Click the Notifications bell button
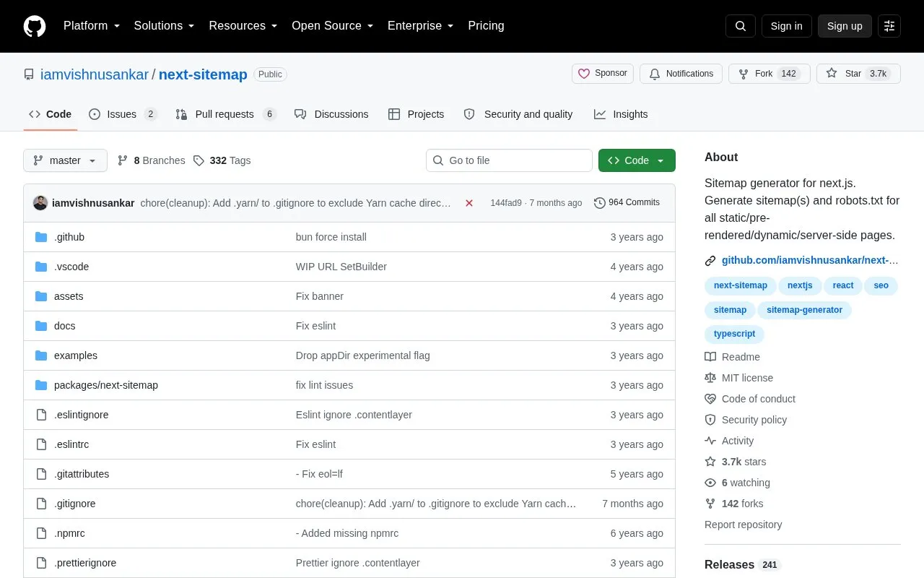Image resolution: width=924 pixels, height=578 pixels. (681, 74)
